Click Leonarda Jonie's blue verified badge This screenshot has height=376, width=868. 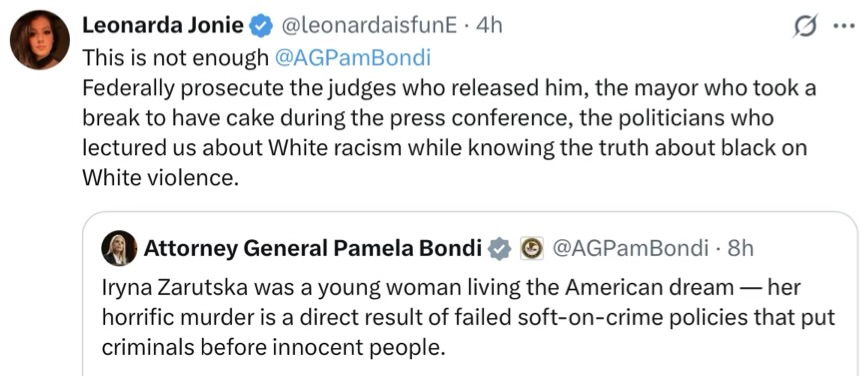pos(261,26)
